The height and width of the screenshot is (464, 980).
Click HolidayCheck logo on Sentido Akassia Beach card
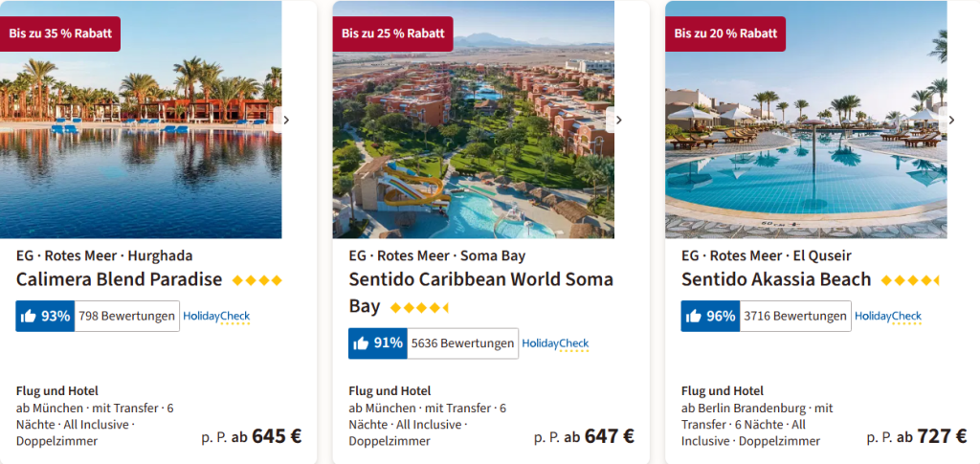pos(888,317)
